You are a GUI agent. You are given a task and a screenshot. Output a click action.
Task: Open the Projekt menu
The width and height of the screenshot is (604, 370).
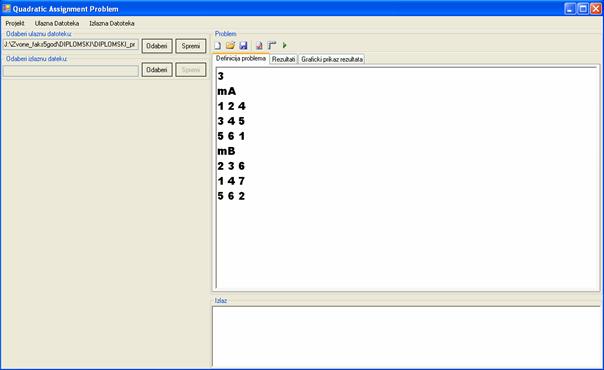point(15,23)
